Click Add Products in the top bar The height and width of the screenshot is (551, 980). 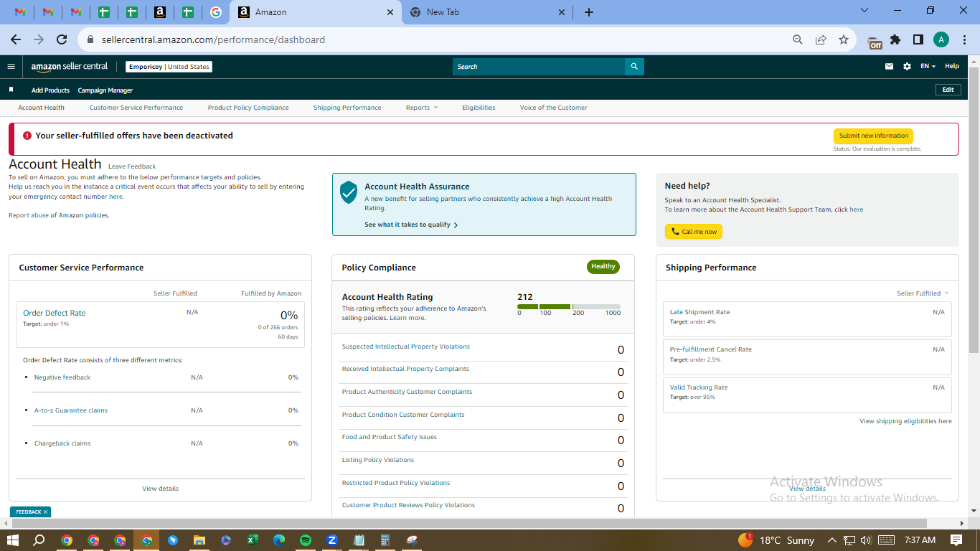50,90
